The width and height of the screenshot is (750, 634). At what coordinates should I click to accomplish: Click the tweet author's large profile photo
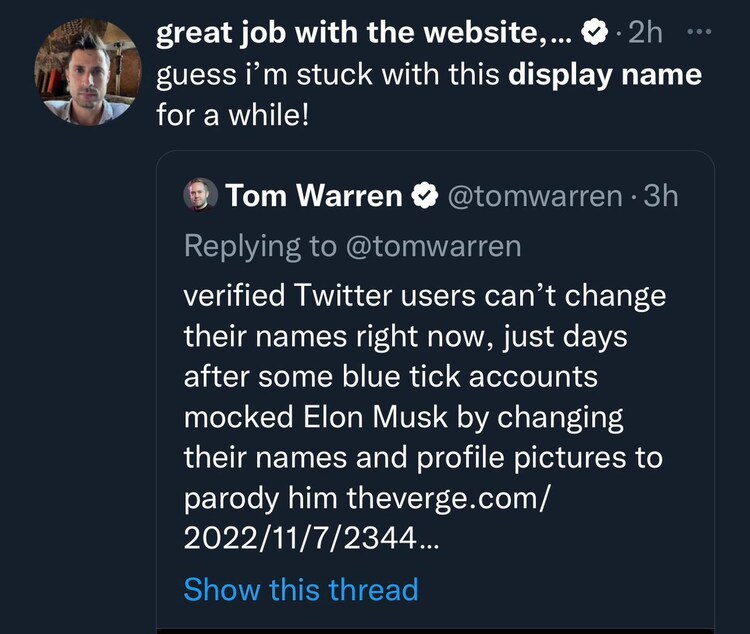[87, 72]
